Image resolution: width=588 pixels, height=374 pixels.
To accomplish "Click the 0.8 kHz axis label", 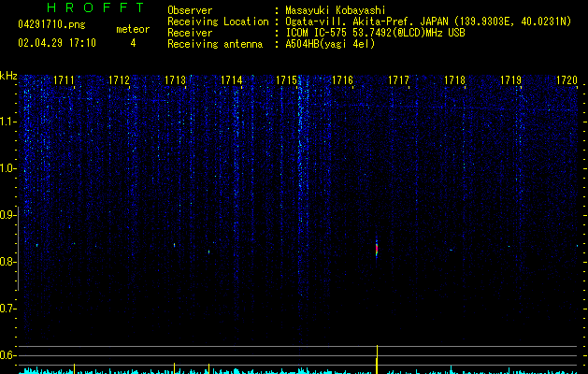I will click(8, 262).
